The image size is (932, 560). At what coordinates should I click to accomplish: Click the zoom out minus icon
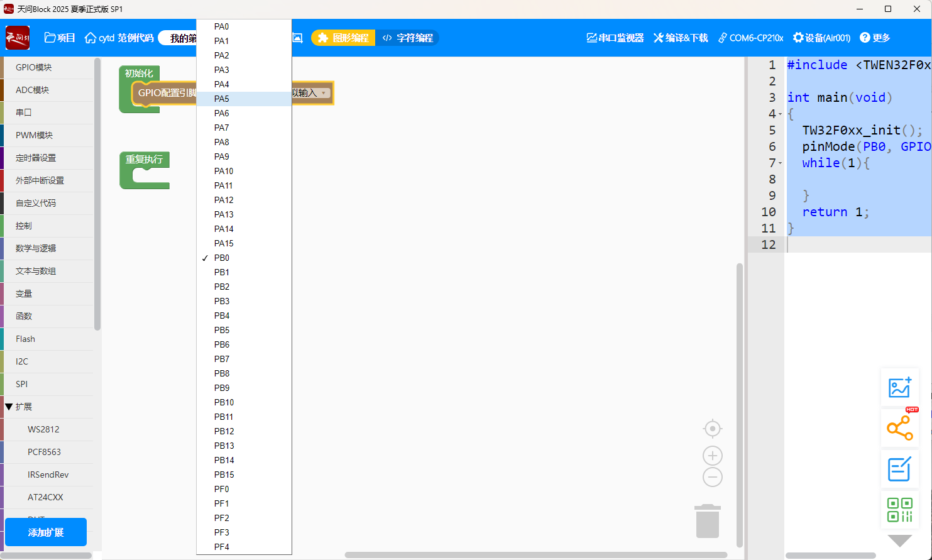click(x=712, y=478)
